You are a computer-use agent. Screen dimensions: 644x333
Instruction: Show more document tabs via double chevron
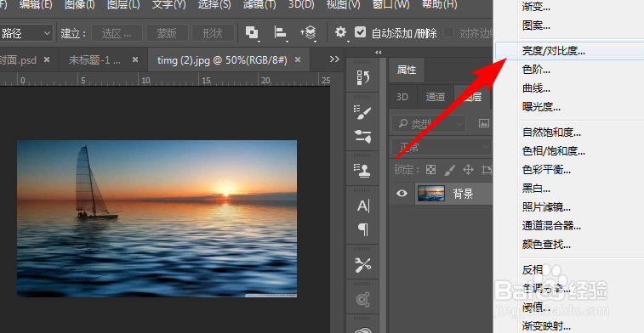(334, 59)
